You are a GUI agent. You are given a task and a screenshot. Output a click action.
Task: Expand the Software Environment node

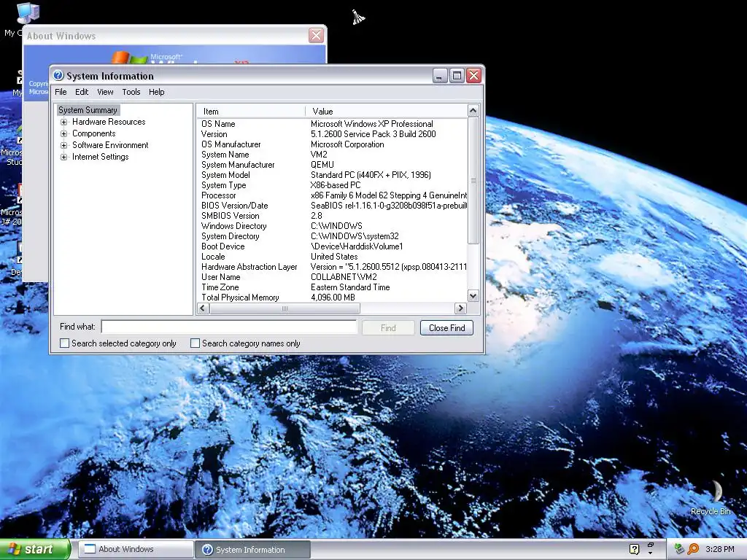(x=64, y=145)
